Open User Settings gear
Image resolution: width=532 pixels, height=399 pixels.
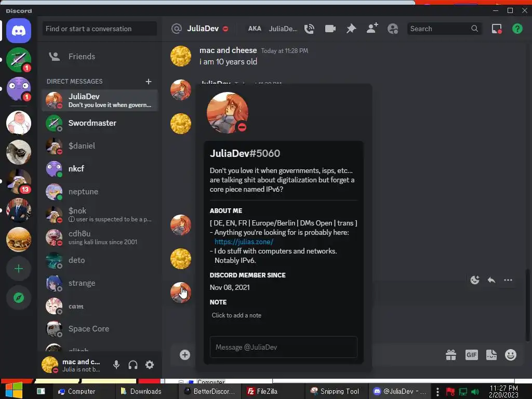tap(150, 365)
